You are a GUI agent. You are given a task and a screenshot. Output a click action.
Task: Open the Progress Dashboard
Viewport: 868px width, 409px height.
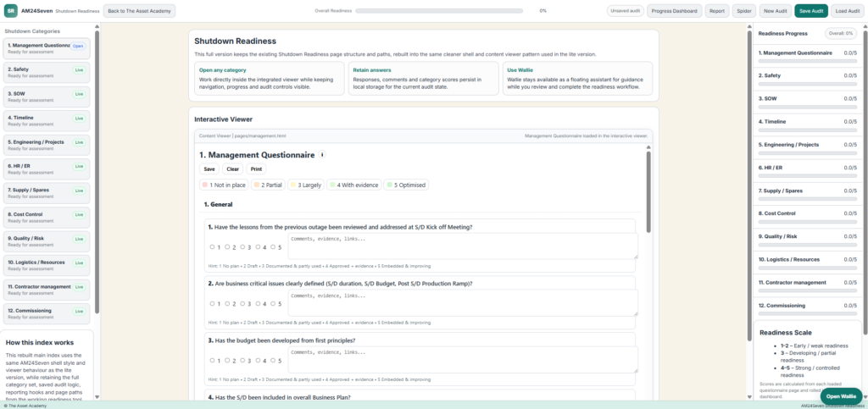674,11
